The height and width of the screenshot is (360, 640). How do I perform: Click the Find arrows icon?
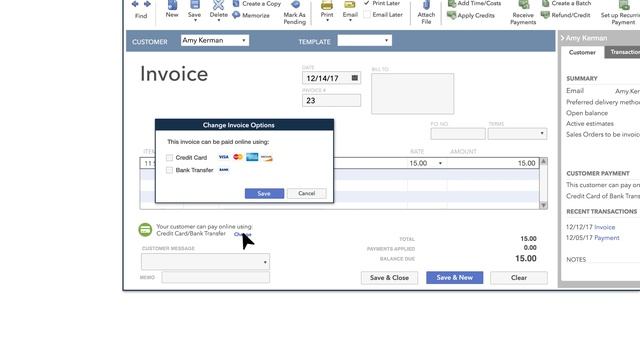coord(141,4)
